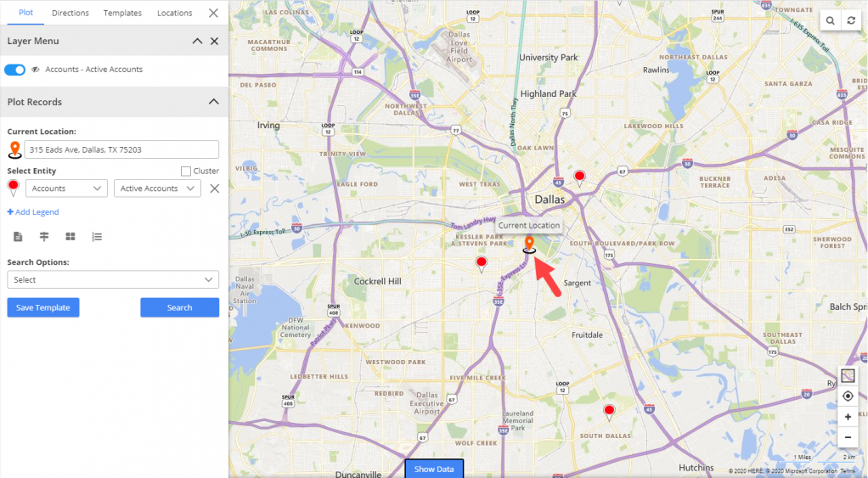This screenshot has width=868, height=478.
Task: Click the Cockrell Hill label on map
Action: 378,281
